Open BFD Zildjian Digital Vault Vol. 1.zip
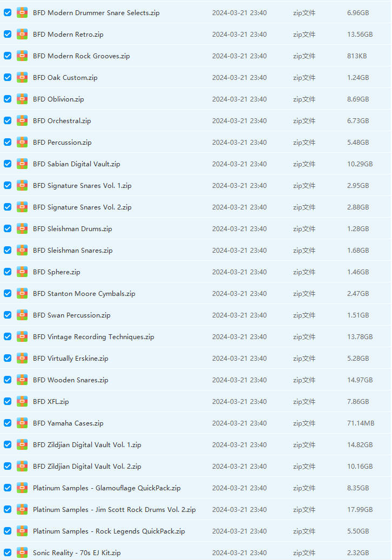This screenshot has height=560, width=392. click(x=87, y=444)
